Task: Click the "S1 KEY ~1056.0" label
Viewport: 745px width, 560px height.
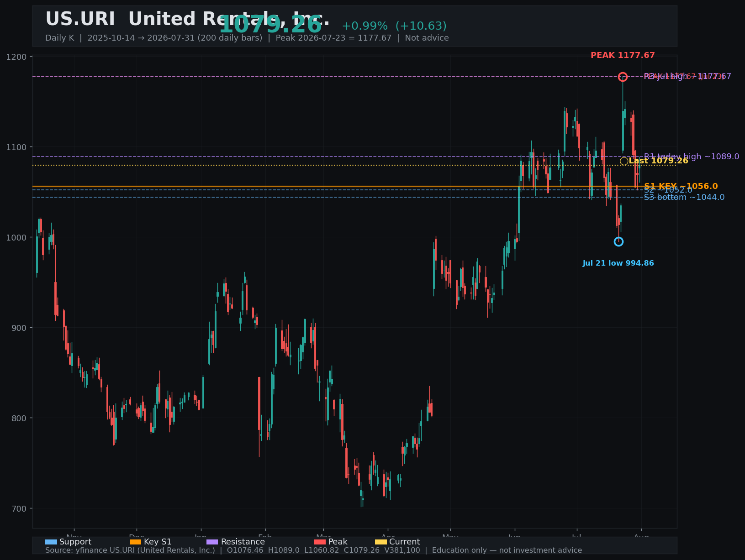Action: pyautogui.click(x=681, y=186)
